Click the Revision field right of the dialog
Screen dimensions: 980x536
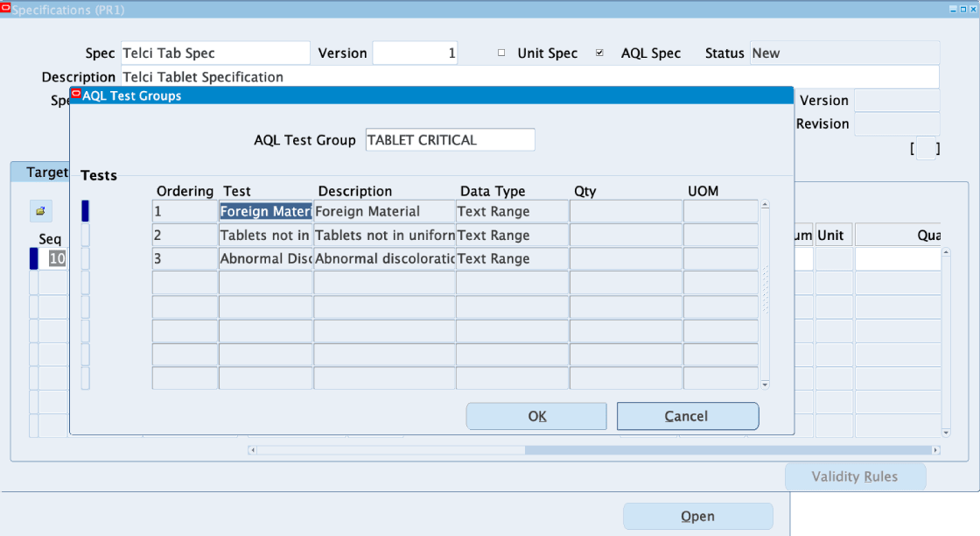pos(897,123)
